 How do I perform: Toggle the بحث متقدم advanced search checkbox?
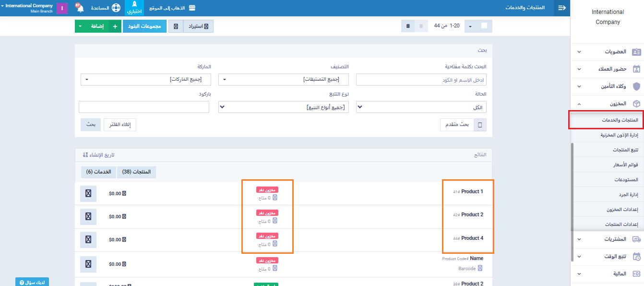click(480, 125)
